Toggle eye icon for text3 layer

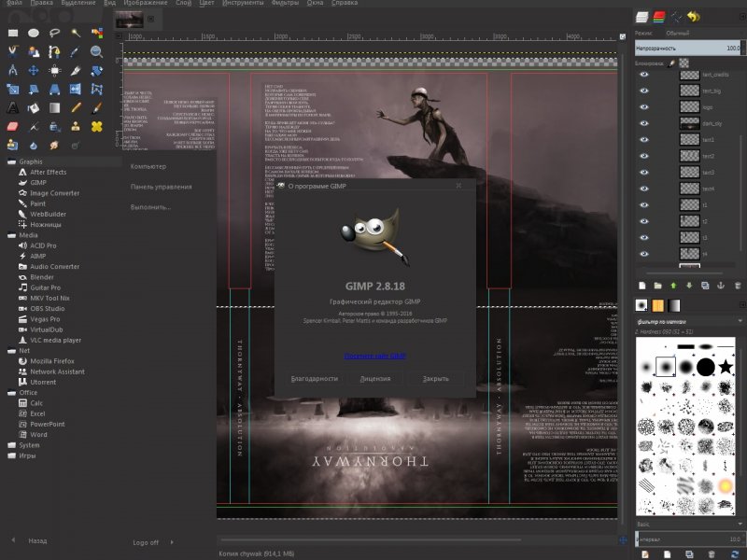644,172
